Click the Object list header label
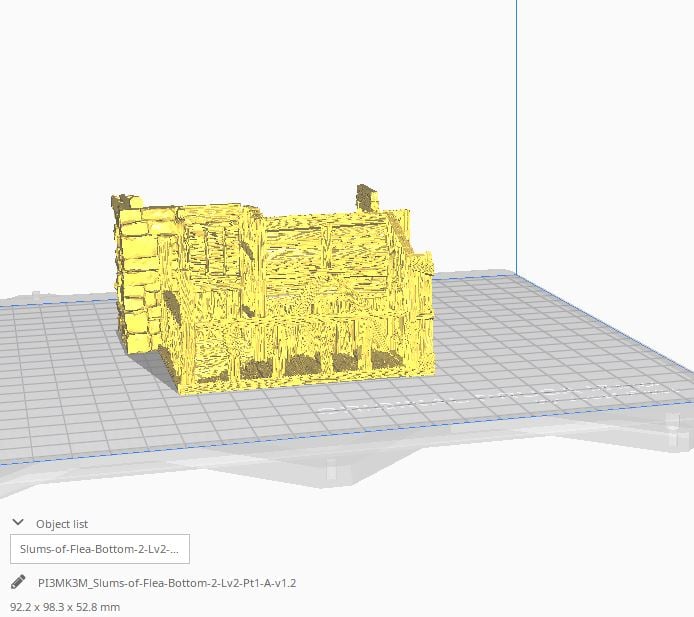This screenshot has height=617, width=694. [x=62, y=524]
